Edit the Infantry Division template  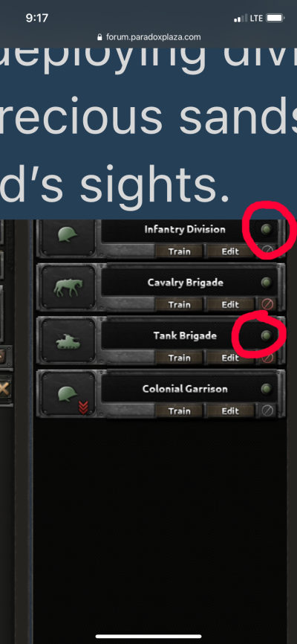pyautogui.click(x=230, y=251)
